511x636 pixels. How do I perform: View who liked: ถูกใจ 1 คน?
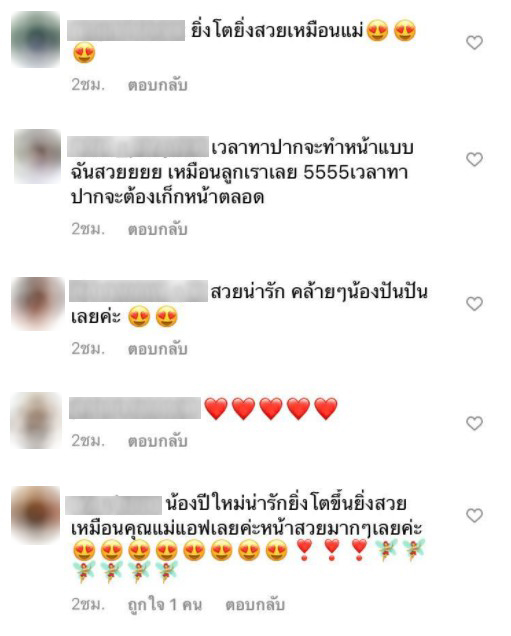[165, 605]
